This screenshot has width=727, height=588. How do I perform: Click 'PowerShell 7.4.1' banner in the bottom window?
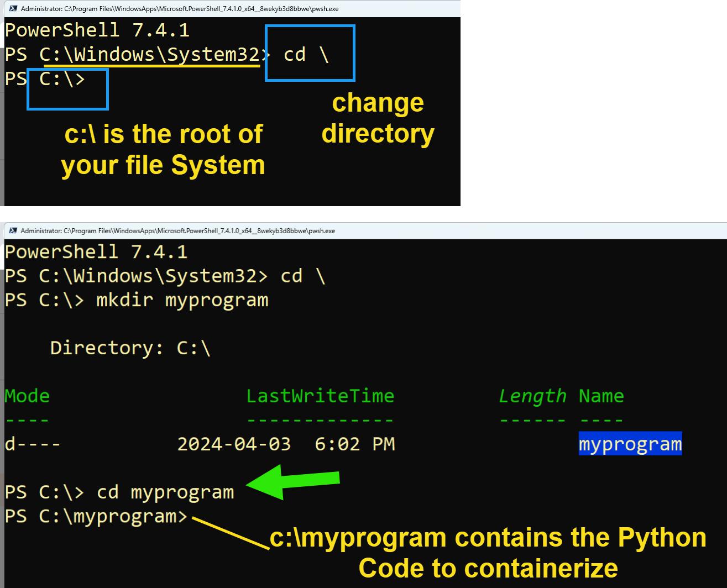tap(96, 252)
